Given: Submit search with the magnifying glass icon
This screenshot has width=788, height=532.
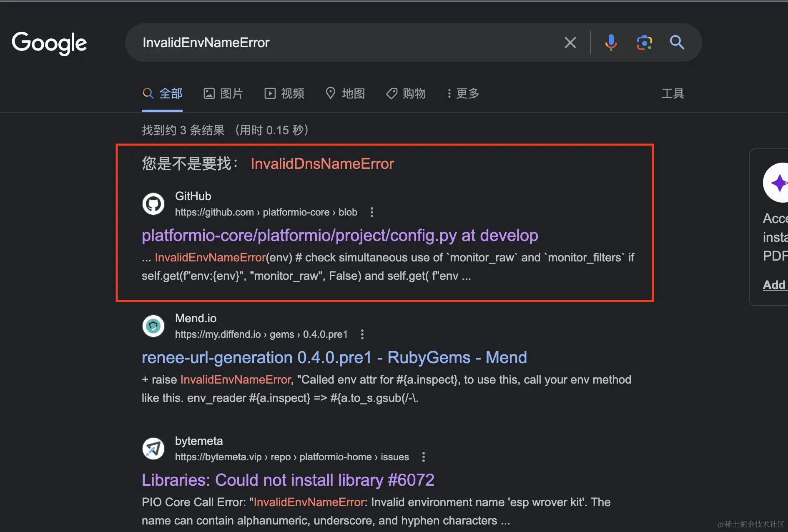Looking at the screenshot, I should click(x=677, y=43).
